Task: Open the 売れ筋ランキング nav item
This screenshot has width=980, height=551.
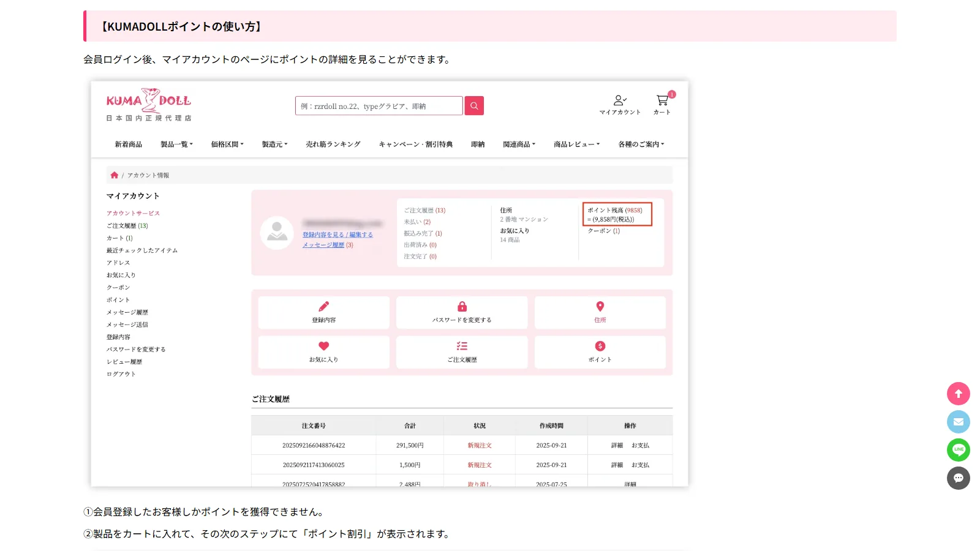Action: click(333, 144)
